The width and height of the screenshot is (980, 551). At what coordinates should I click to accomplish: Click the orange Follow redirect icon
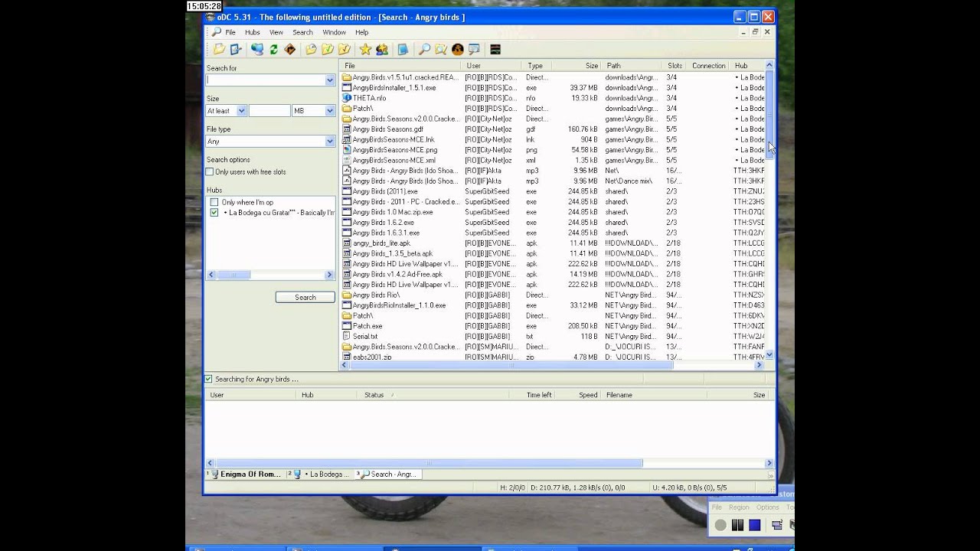[289, 49]
